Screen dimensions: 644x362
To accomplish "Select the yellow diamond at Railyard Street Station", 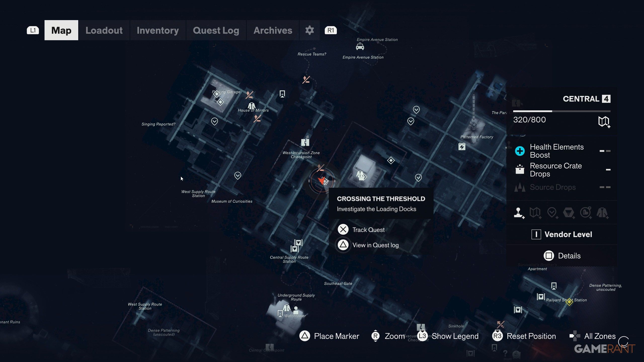I will point(569,301).
